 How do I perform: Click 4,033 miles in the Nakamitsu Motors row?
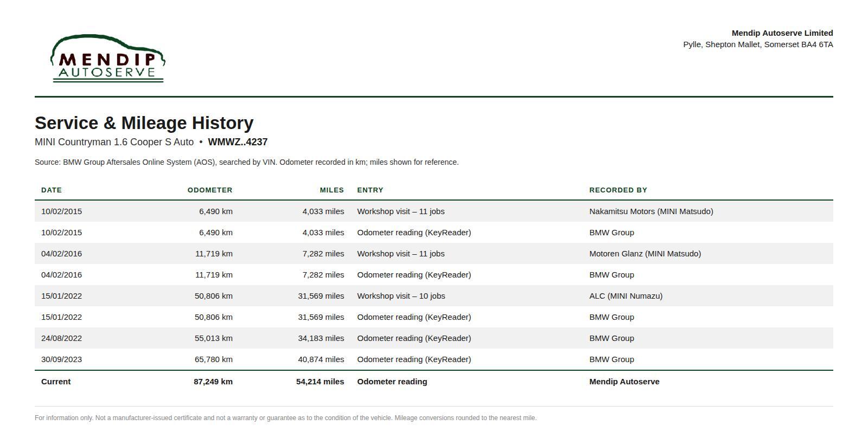coord(323,211)
